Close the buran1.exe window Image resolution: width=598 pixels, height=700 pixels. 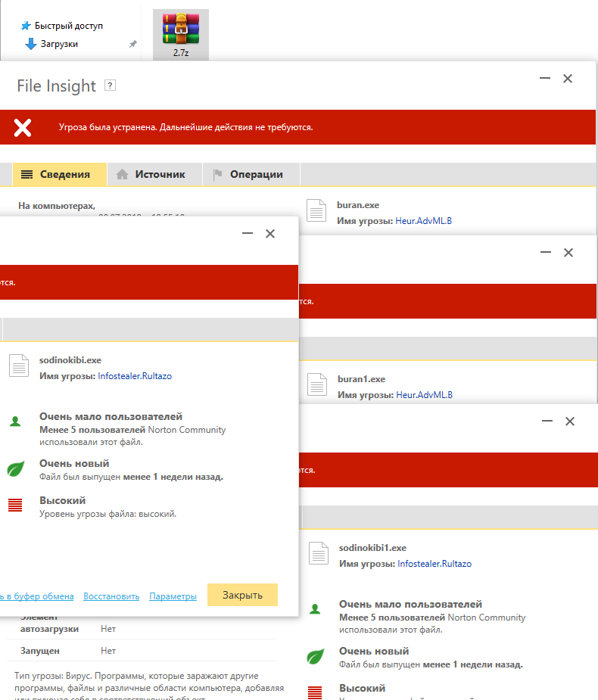point(568,252)
